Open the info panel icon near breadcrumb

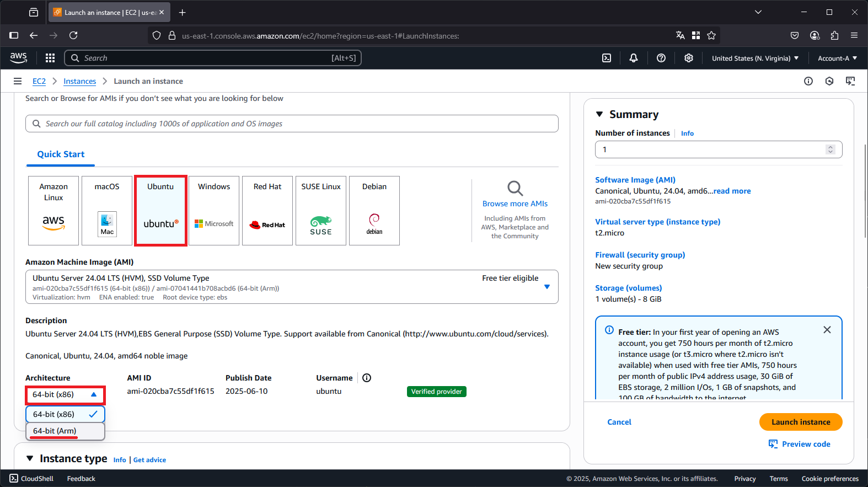808,81
